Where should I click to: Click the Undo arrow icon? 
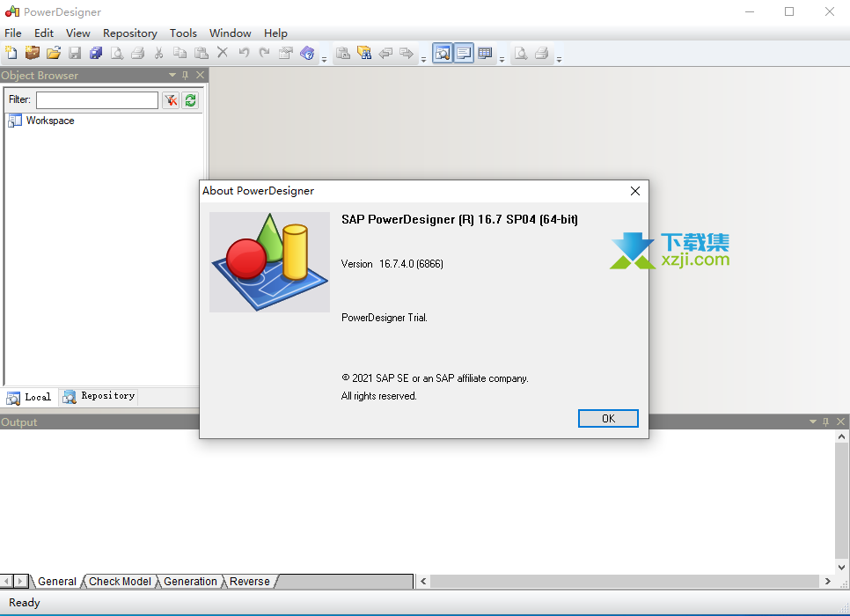tap(244, 53)
